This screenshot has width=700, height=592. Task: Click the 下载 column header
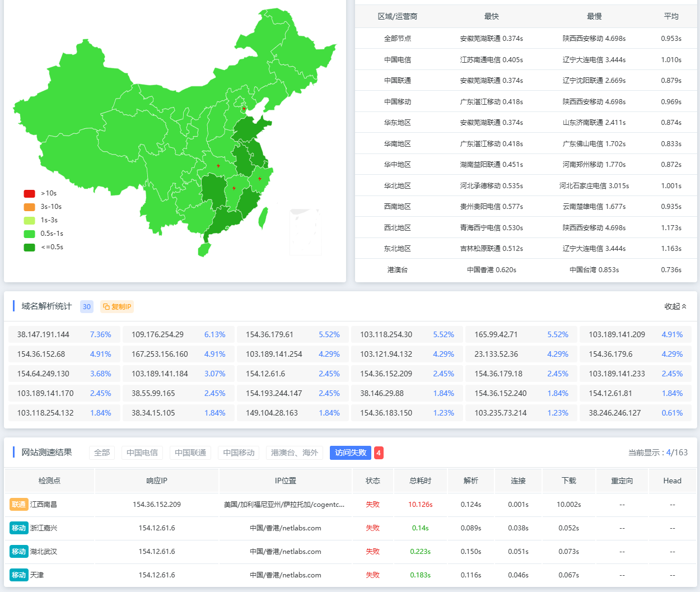click(568, 481)
